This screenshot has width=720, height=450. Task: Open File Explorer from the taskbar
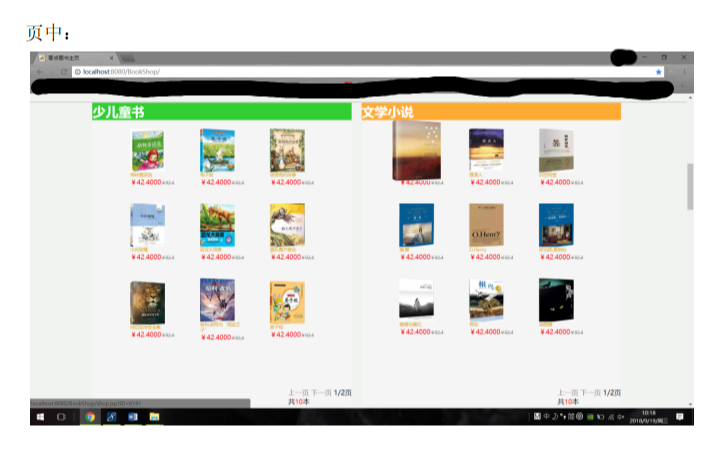click(155, 416)
